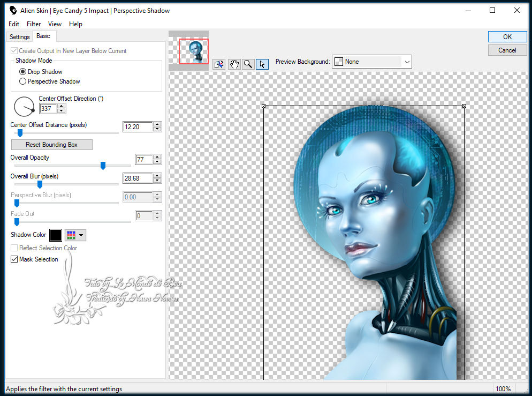Screen dimensions: 532x396
Task: Click the top-right bounding box handle
Action: (464, 106)
